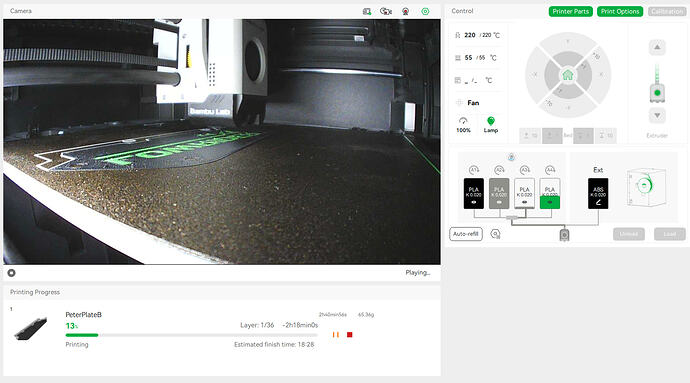Jog the head on the inner top dark segment
The image size is (690, 383).
(568, 58)
